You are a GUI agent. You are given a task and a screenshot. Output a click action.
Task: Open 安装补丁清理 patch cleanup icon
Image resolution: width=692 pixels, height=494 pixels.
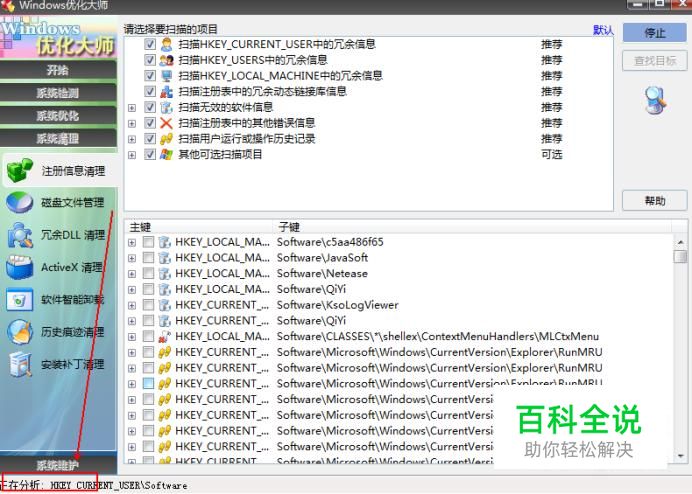click(x=20, y=365)
